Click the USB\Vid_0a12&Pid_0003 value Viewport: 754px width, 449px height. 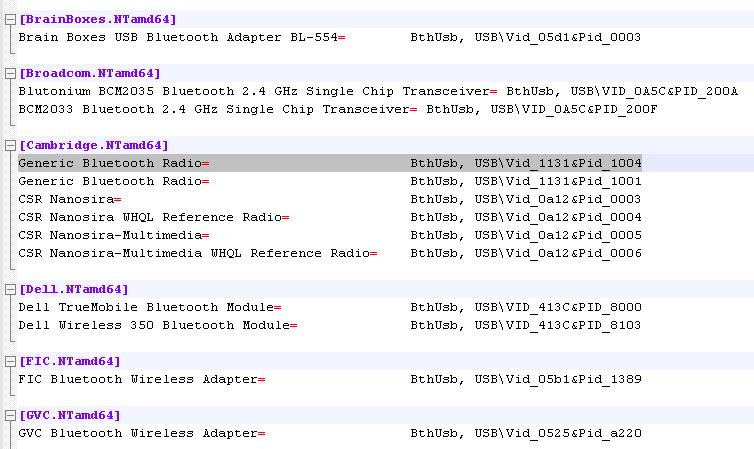click(x=558, y=199)
